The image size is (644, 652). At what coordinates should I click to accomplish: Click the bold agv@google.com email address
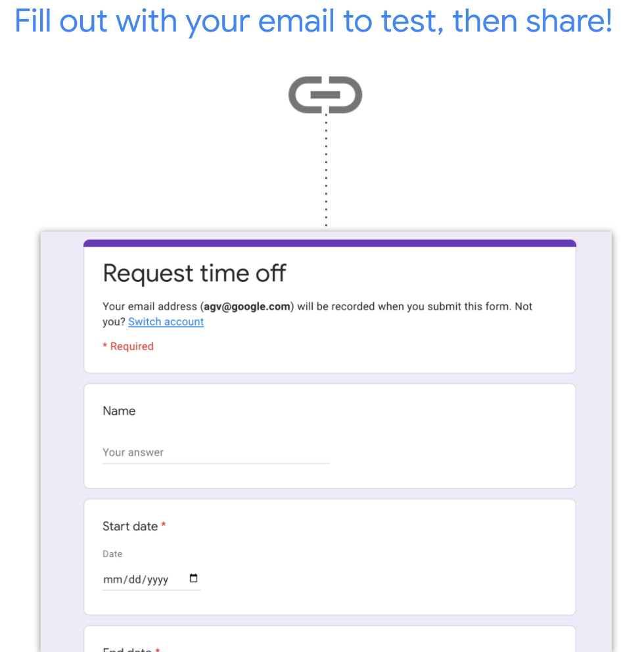247,306
